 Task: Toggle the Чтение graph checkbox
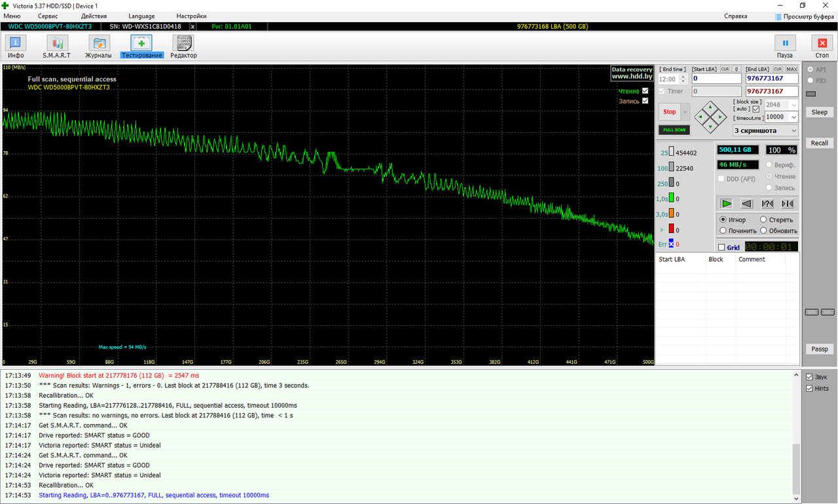tap(646, 91)
